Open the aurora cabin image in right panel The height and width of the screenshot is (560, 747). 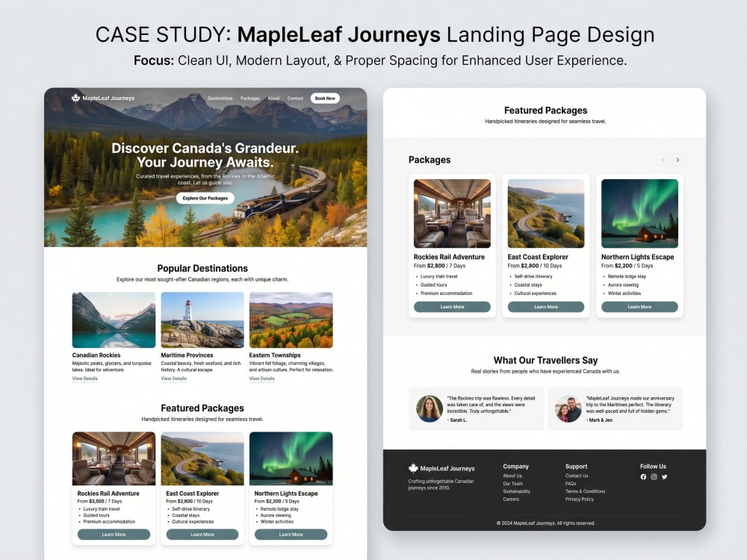tap(639, 214)
